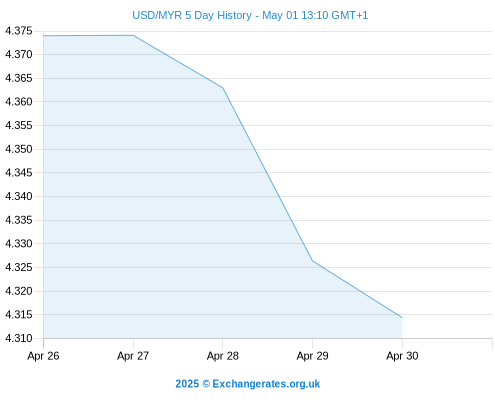Click the 4.375 y-axis label

tap(19, 31)
